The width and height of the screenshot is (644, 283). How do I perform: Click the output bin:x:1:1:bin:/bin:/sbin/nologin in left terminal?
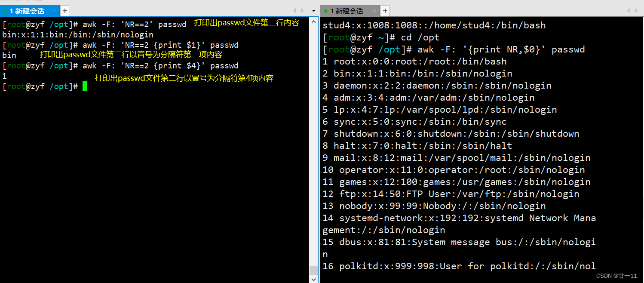[78, 35]
